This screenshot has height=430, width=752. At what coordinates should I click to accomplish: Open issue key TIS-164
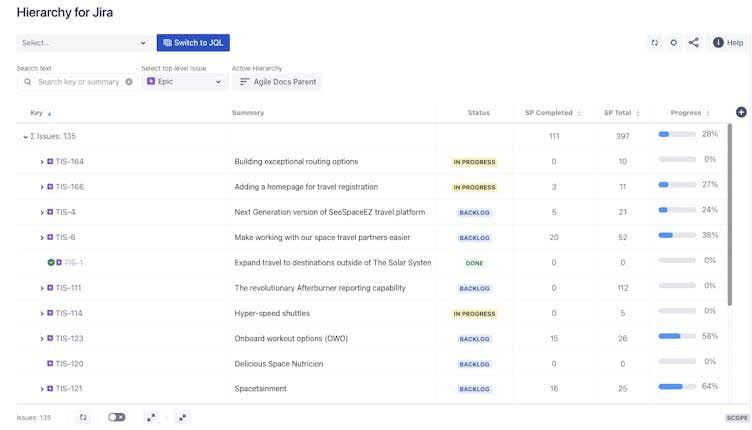pos(70,162)
